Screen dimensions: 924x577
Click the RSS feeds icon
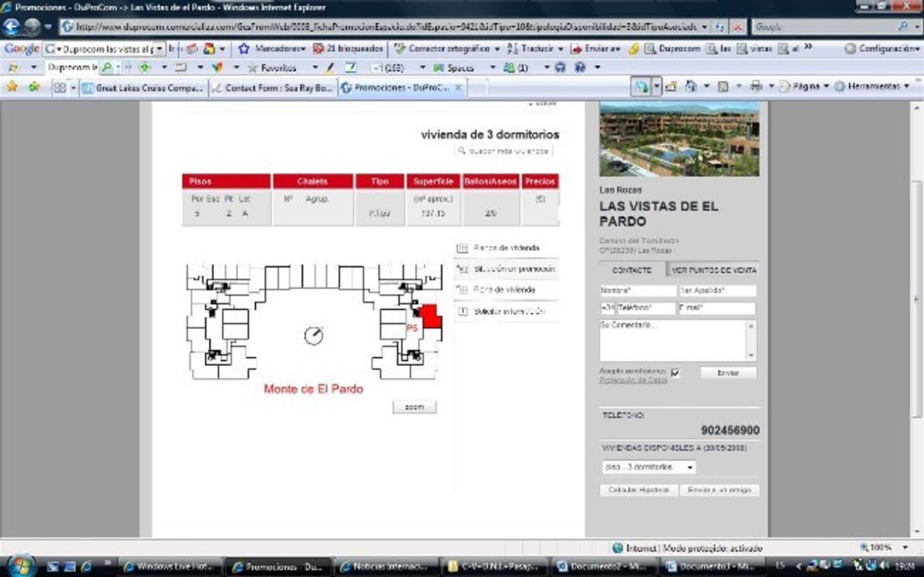coord(723,86)
